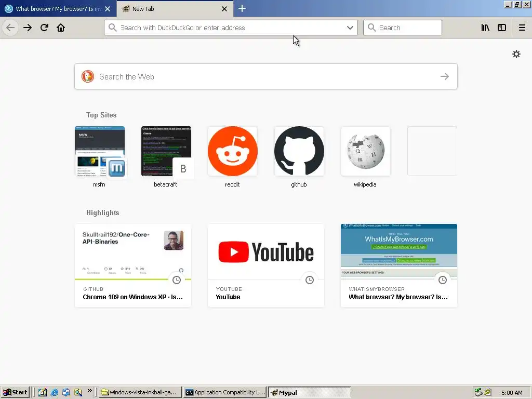Click the network tray icon

tap(478, 392)
